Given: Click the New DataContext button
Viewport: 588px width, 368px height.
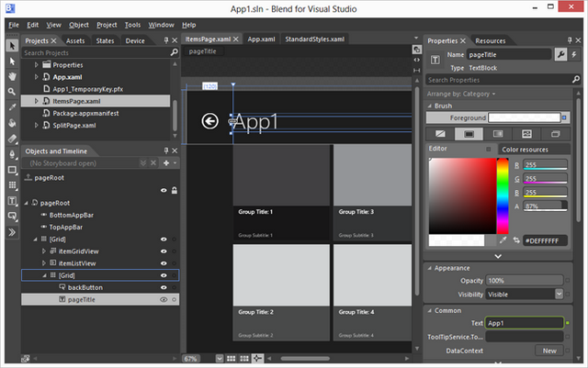Looking at the screenshot, I should [x=549, y=351].
